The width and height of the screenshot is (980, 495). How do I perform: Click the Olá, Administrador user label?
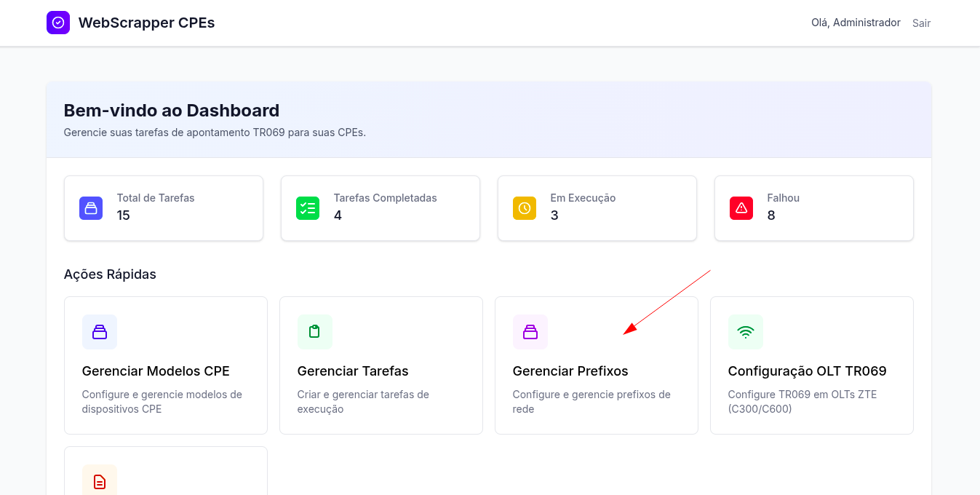point(856,23)
